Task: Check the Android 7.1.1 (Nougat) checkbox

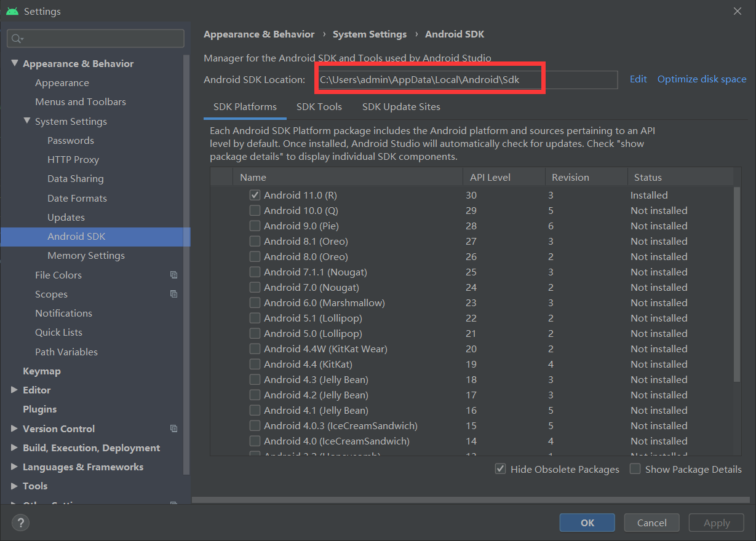Action: point(255,272)
